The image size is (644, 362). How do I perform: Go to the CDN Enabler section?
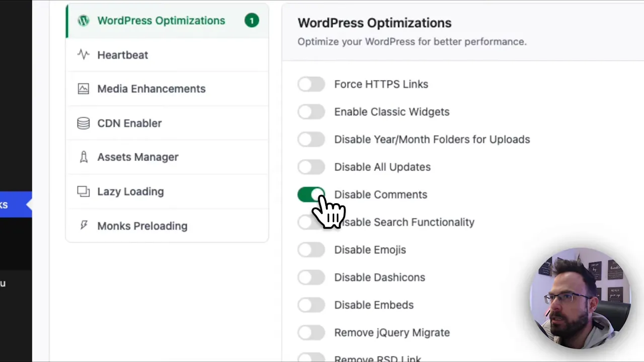pos(167,123)
